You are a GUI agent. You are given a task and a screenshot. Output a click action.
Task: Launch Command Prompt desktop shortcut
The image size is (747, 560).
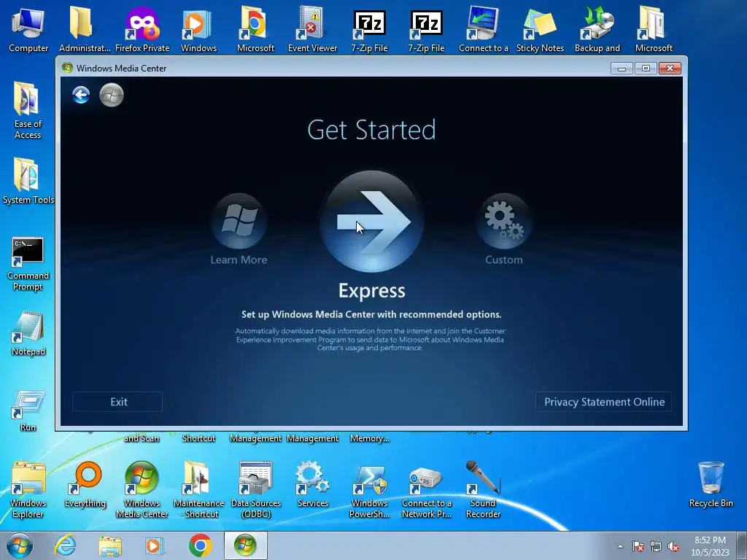pyautogui.click(x=28, y=264)
